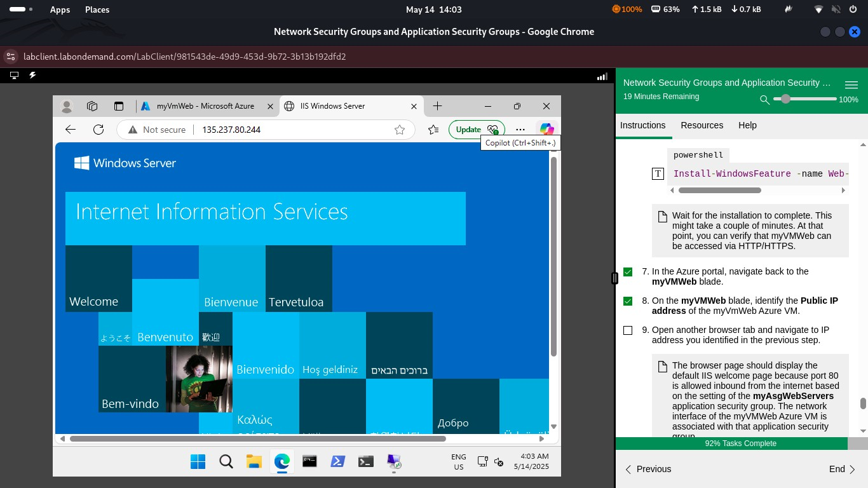868x488 pixels.
Task: Collapse the lab side panel arrow
Action: pyautogui.click(x=614, y=278)
